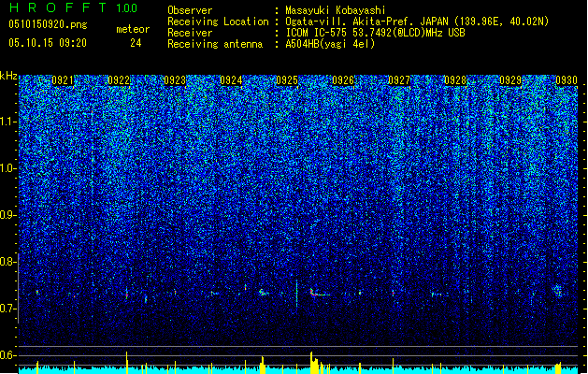Click the 0.7 kHz axis label
The width and height of the screenshot is (588, 374).
[7, 309]
